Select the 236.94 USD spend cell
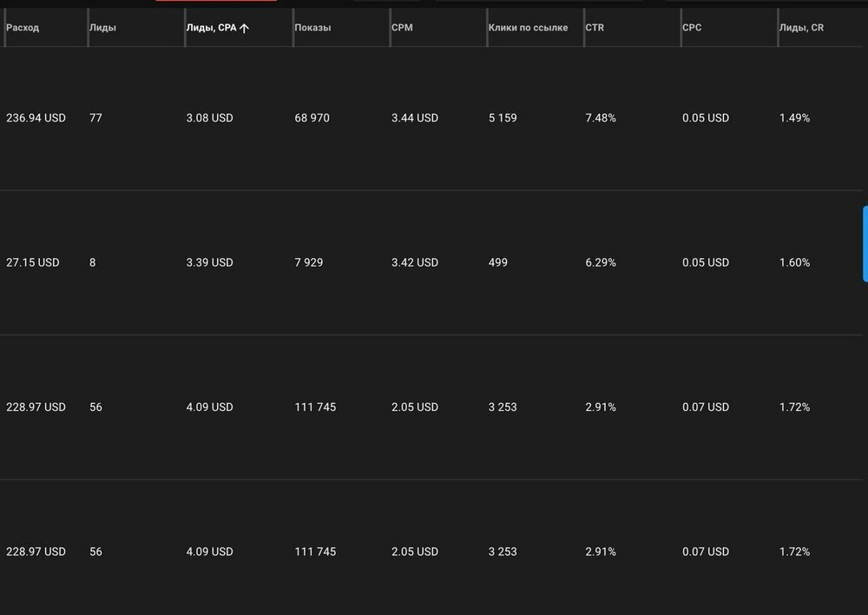868x615 pixels. (36, 118)
